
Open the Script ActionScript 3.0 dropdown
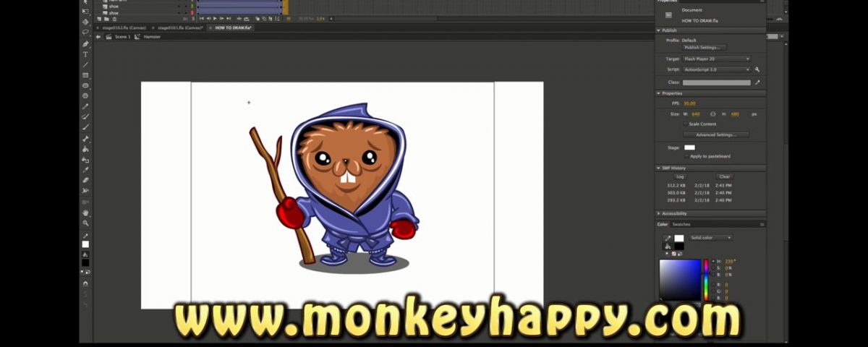pos(717,69)
